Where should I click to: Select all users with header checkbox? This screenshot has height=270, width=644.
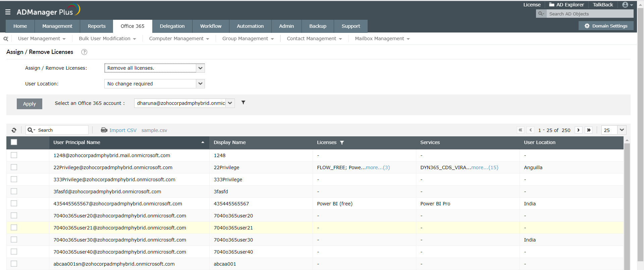[14, 142]
